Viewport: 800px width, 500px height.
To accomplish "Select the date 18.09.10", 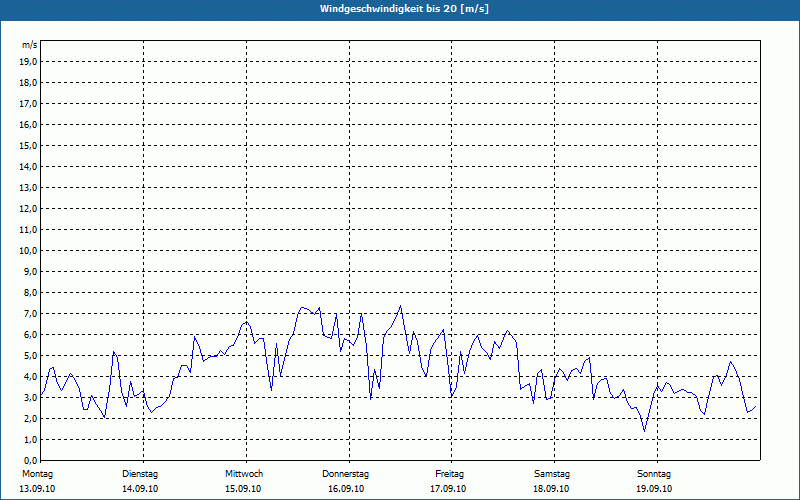I will coord(551,489).
